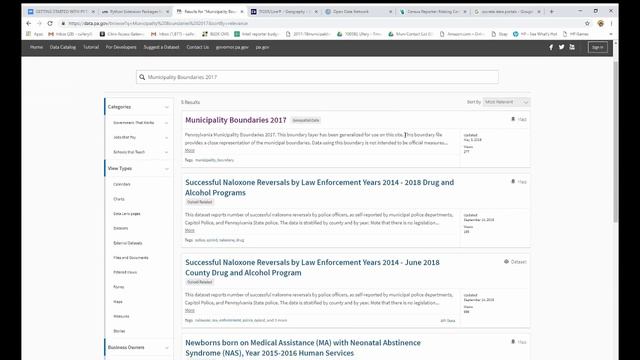Screen dimensions: 640x360
Task: Open Suggest a Dataset in the navigation bar
Action: tap(161, 47)
